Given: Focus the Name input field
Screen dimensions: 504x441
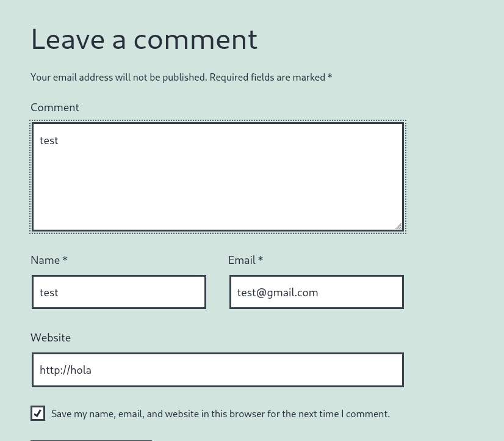Looking at the screenshot, I should [119, 292].
